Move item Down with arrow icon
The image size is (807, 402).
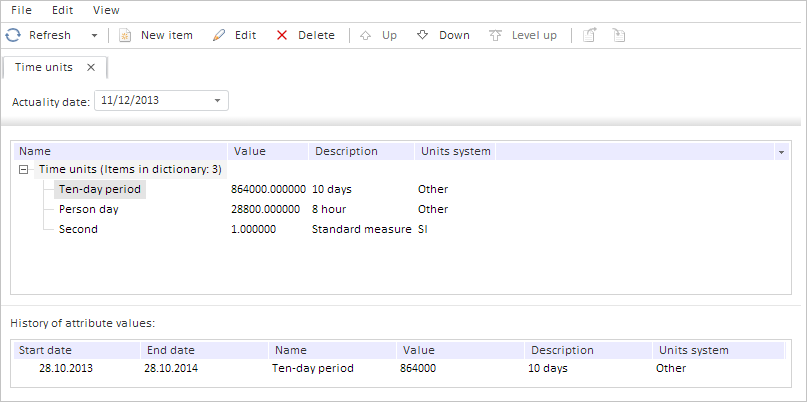click(422, 35)
